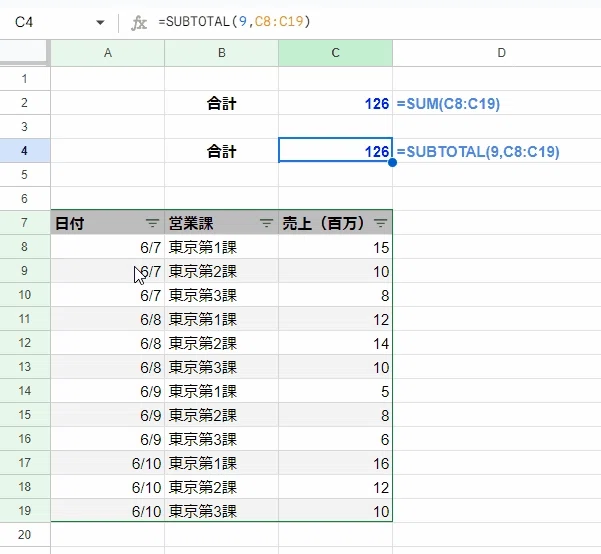
Task: Select the cell containing 東京第1課 in row 8
Action: tap(222, 247)
